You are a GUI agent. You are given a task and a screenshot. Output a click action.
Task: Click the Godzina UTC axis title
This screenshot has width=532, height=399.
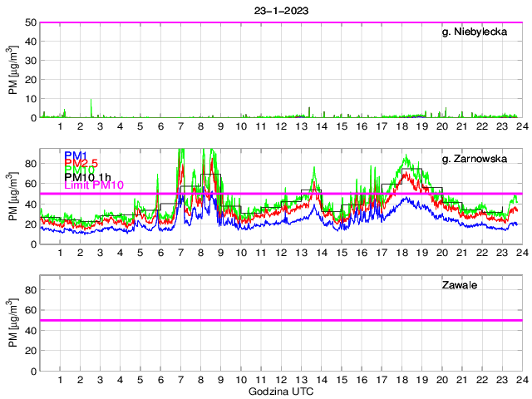tap(279, 391)
